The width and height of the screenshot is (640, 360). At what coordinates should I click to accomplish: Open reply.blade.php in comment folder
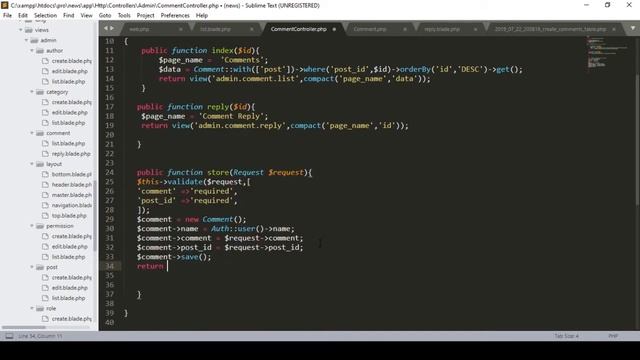pyautogui.click(x=71, y=154)
